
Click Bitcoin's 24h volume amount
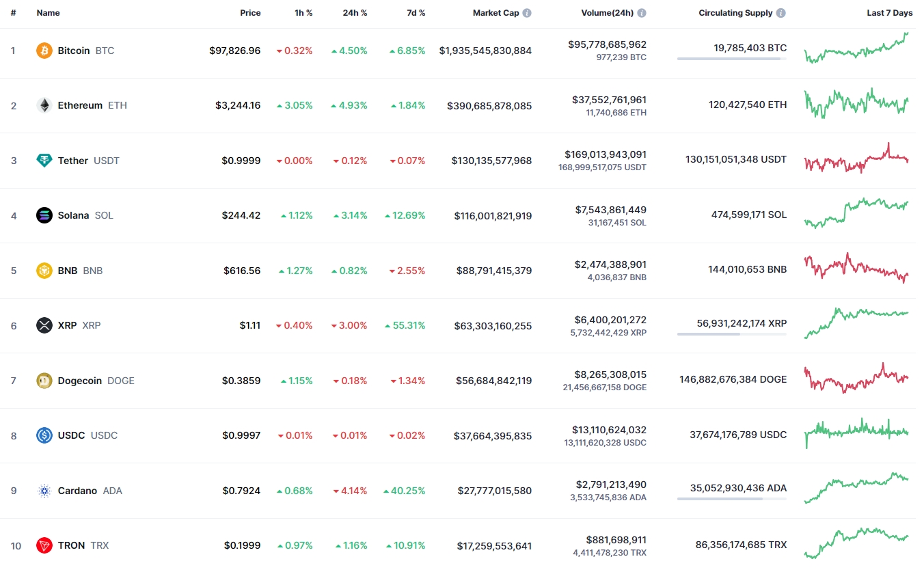pyautogui.click(x=607, y=44)
